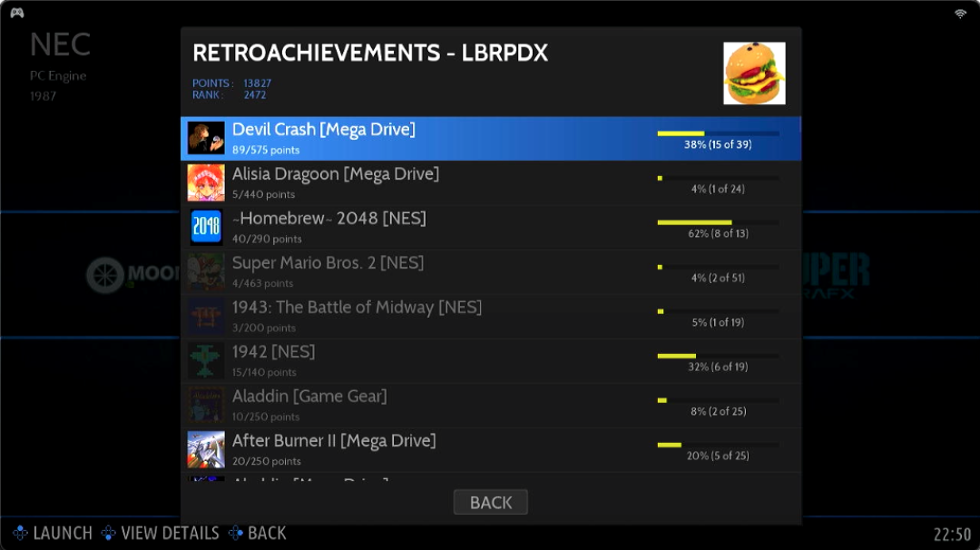
Task: Select the Super Mario Bros. 2 [NES] title
Action: point(328,262)
